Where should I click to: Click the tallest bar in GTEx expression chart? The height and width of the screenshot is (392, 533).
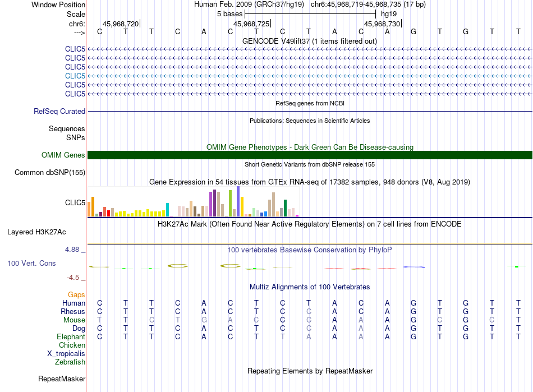(238, 201)
